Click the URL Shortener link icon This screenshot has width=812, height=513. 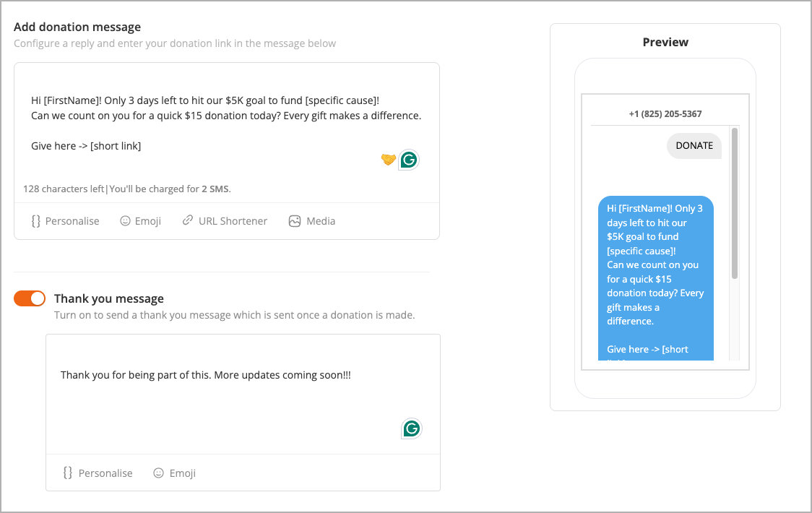pyautogui.click(x=187, y=221)
